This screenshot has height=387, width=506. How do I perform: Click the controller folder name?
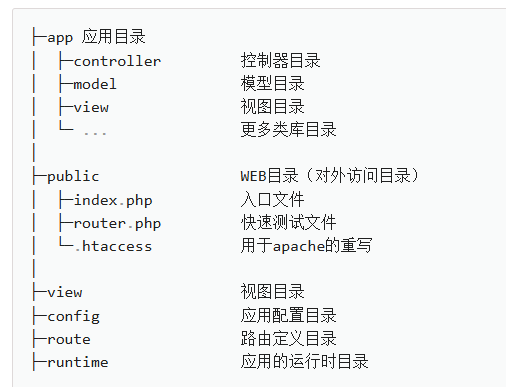[117, 61]
